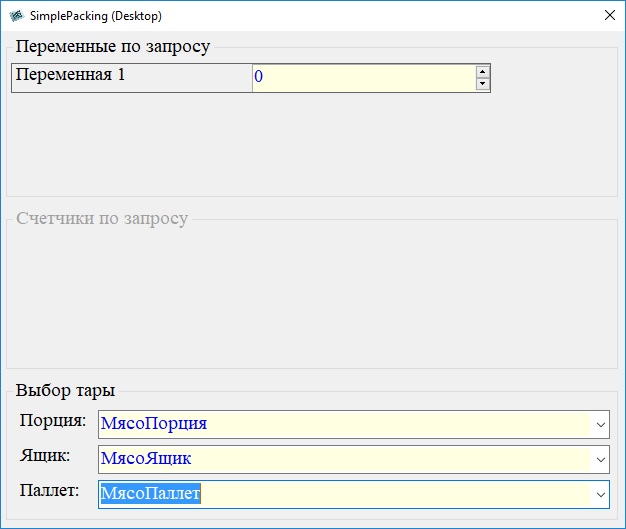This screenshot has height=529, width=626.
Task: Close the SimplePacking window
Action: [x=609, y=16]
